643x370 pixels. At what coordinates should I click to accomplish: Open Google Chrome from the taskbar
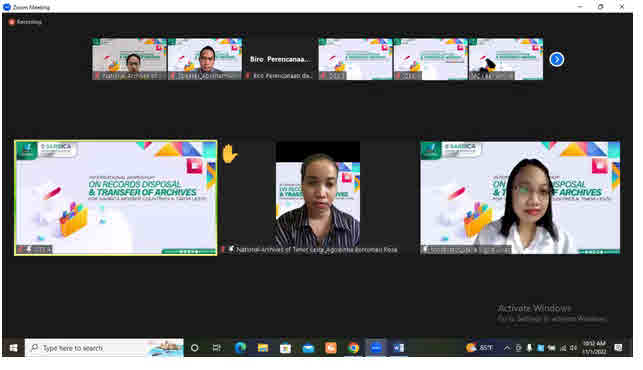(x=353, y=348)
